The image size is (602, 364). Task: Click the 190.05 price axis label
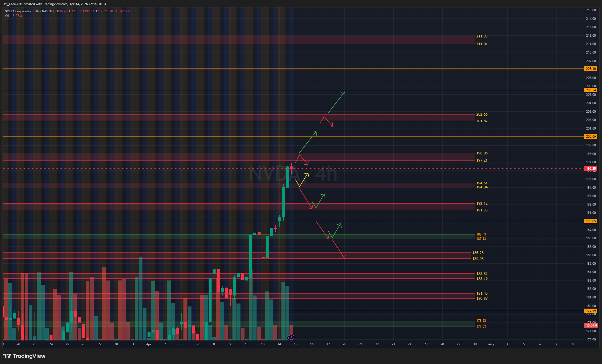[591, 221]
